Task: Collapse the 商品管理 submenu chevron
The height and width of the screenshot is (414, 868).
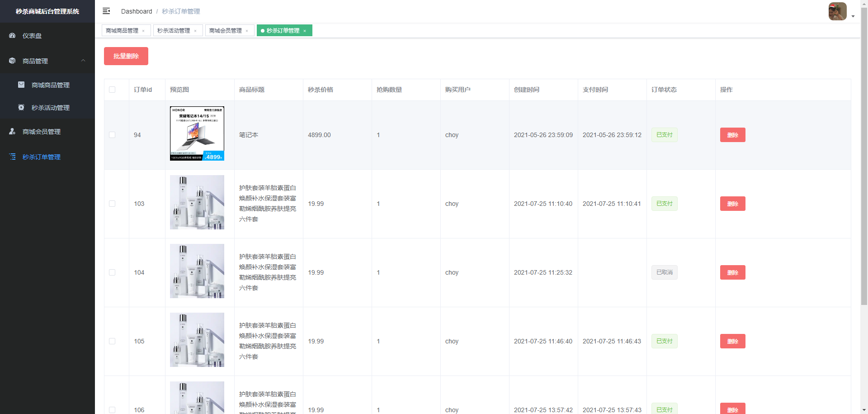Action: point(83,61)
